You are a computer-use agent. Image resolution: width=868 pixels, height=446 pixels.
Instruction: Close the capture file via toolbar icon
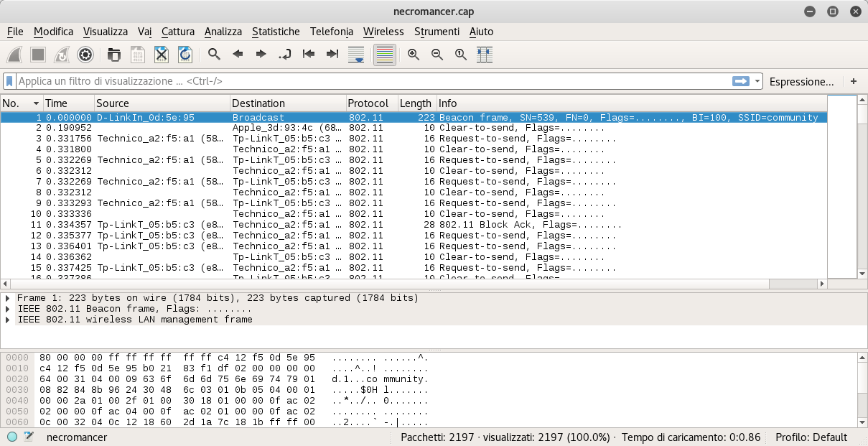tap(161, 54)
